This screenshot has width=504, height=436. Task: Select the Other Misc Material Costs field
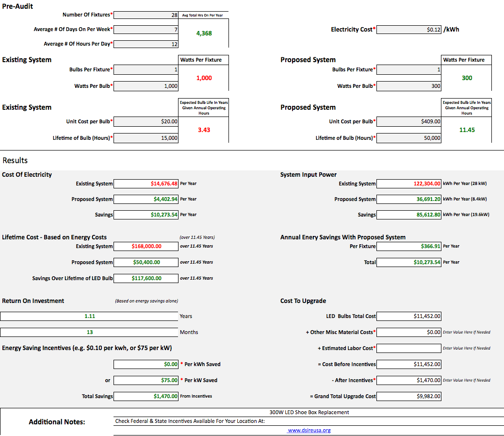pos(408,332)
